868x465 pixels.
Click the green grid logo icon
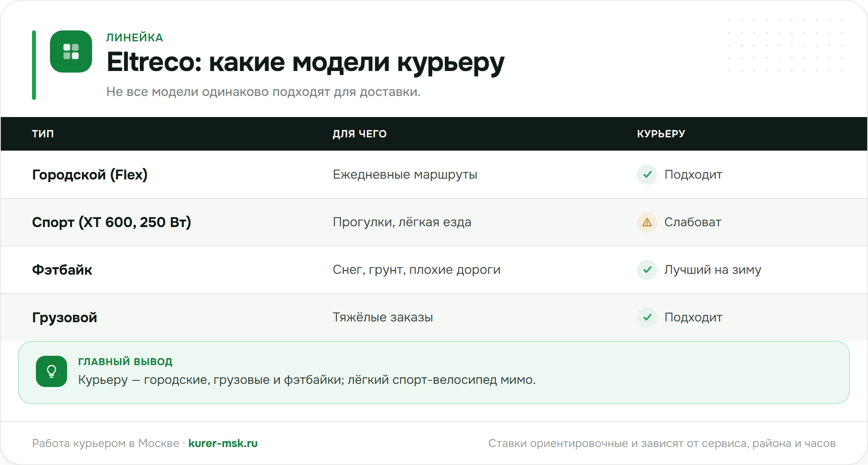click(71, 51)
